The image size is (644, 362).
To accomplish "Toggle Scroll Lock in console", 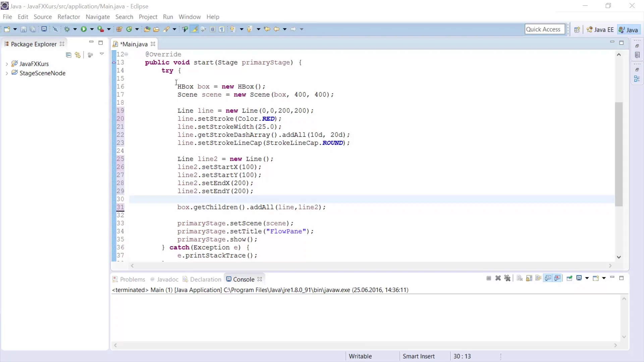I will pos(529,278).
